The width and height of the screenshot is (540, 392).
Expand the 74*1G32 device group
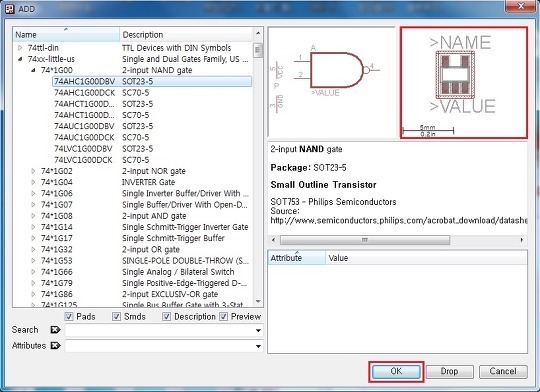click(33, 249)
